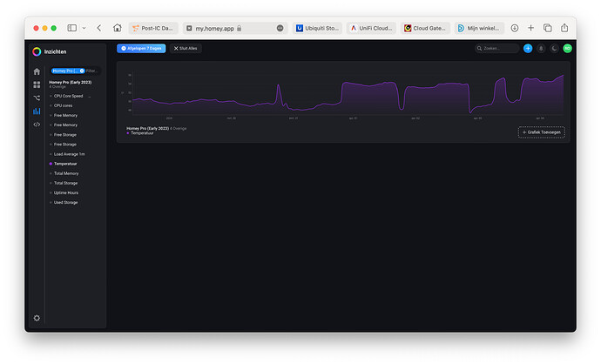Open the green user avatar menu

click(x=568, y=48)
